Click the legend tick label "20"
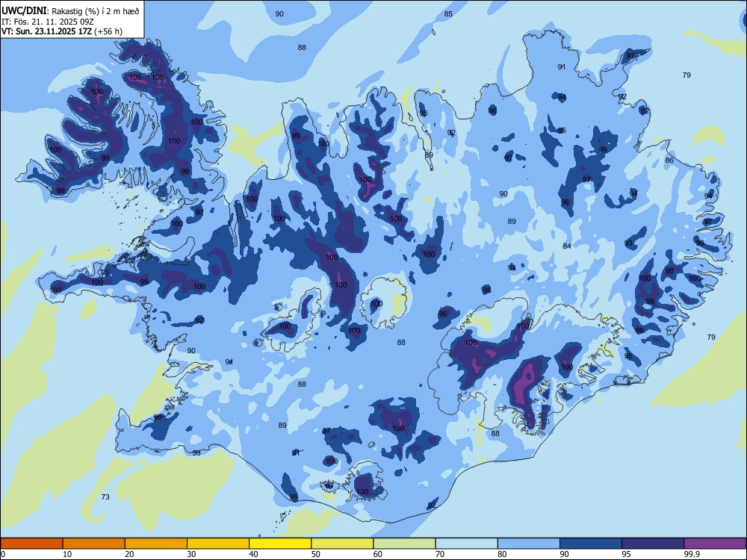Viewport: 747px width, 560px height. click(129, 554)
